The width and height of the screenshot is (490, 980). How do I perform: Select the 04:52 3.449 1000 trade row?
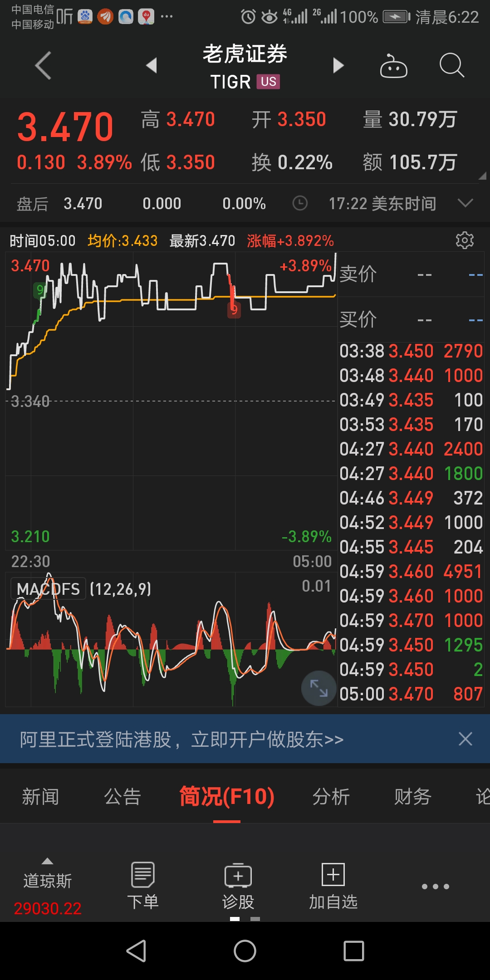(x=411, y=523)
